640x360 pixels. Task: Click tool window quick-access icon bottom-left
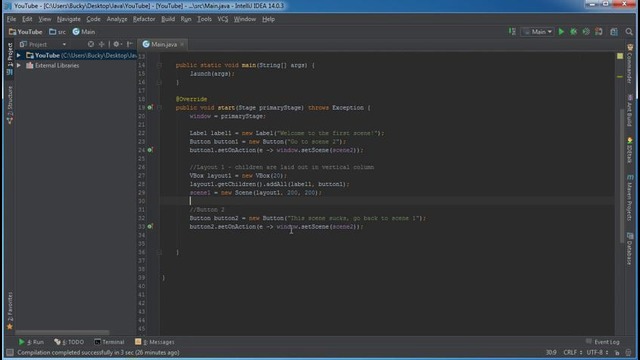pos(10,352)
